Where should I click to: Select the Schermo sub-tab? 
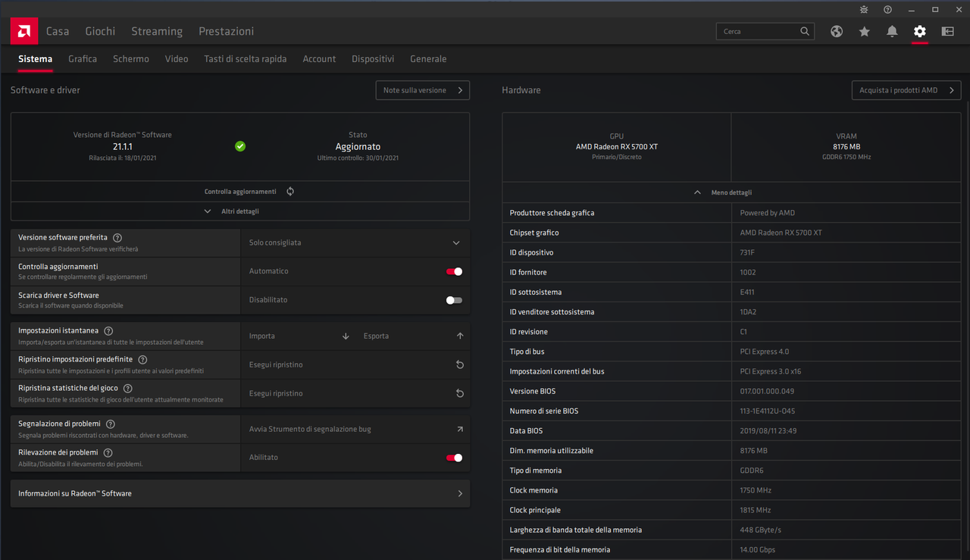click(131, 58)
